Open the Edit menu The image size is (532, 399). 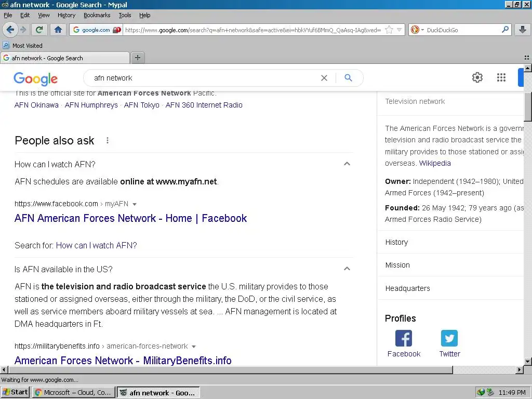pos(25,15)
